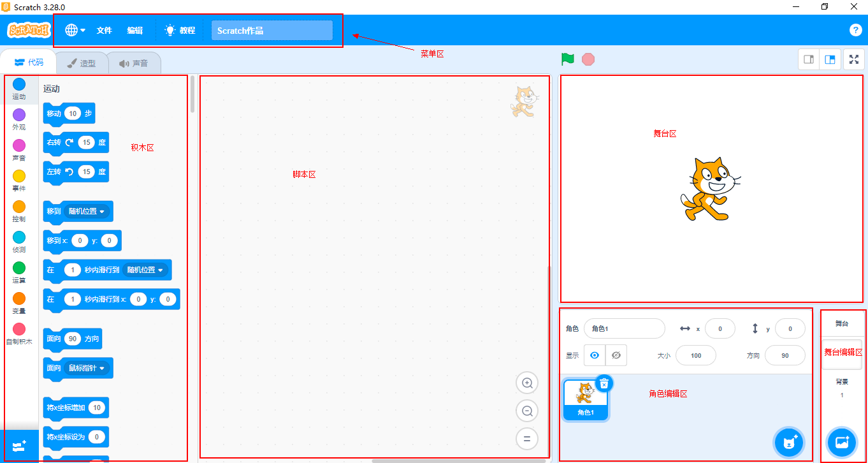Zoom out the script workspace

527,411
